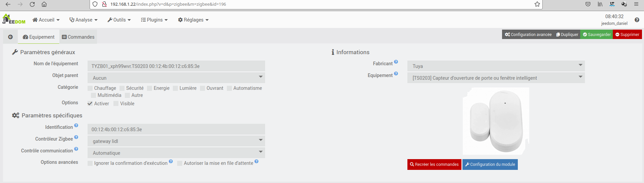Open the Plugins menu
The image size is (644, 183).
pyautogui.click(x=154, y=20)
